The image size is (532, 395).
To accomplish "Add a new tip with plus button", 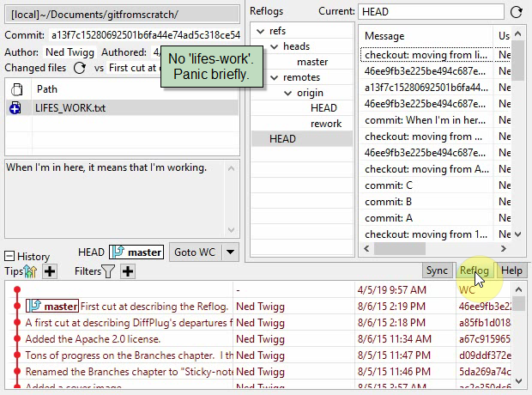I will (50, 271).
